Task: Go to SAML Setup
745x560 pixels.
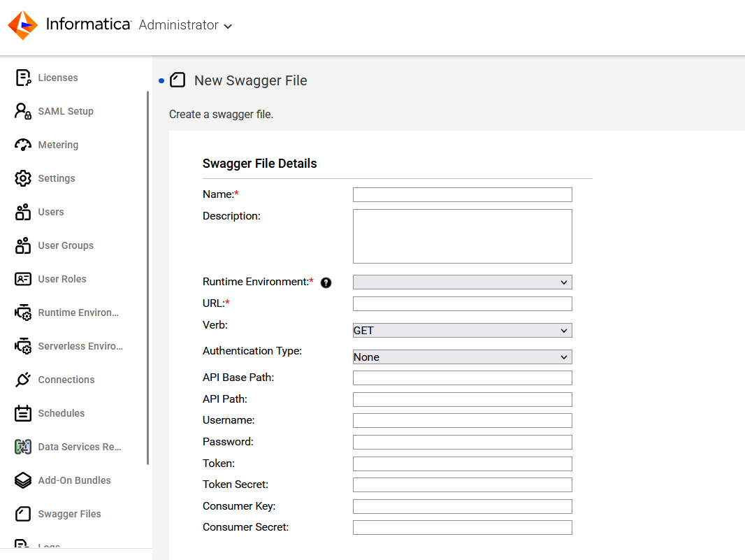Action: pos(66,111)
